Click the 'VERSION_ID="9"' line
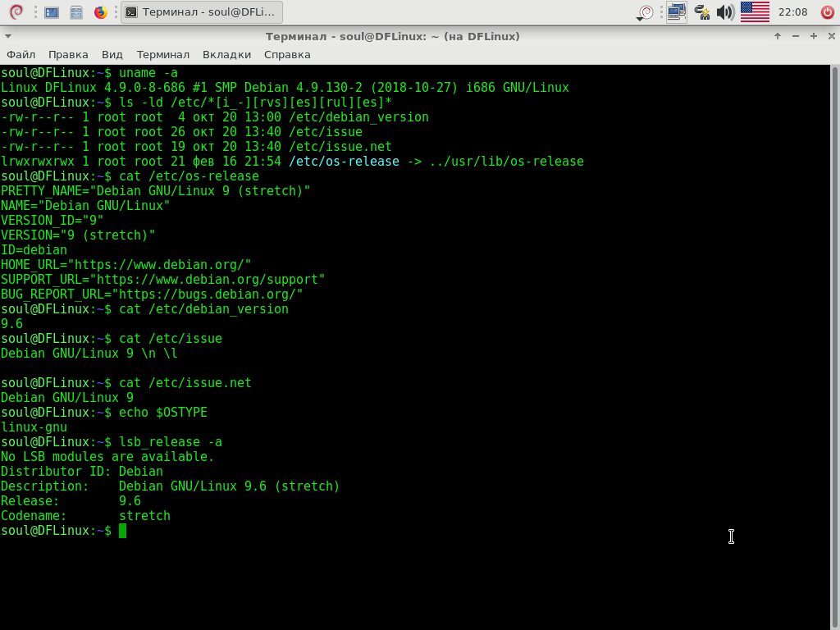 coord(52,221)
